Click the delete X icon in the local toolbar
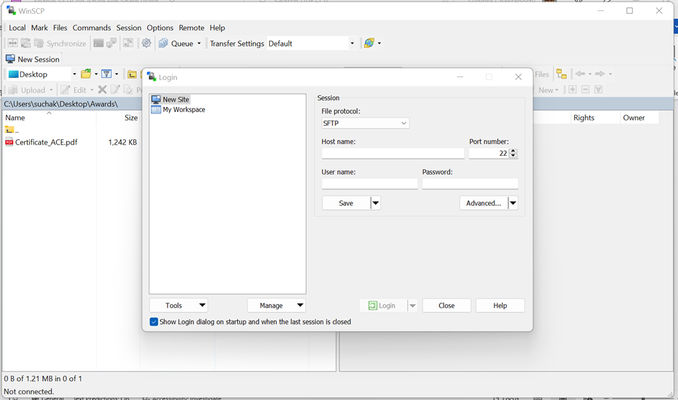Image resolution: width=678 pixels, height=400 pixels. (x=102, y=90)
